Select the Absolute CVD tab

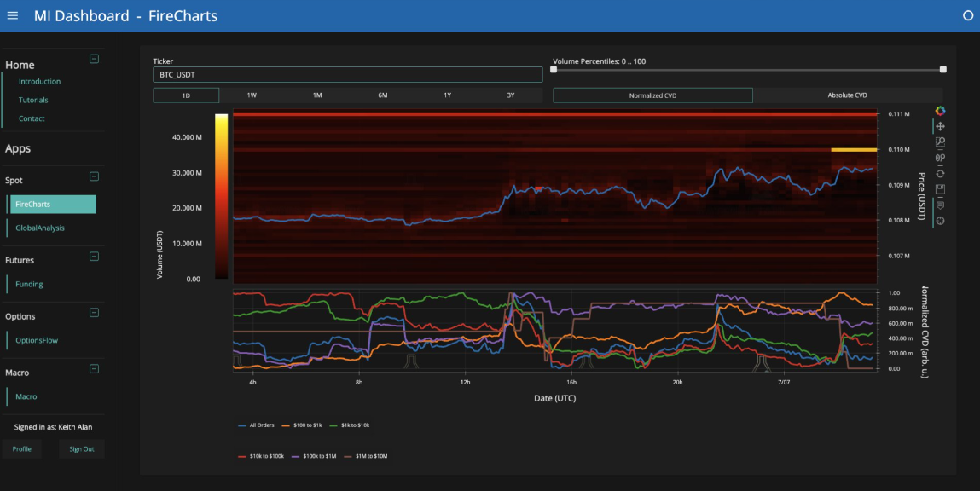pos(847,95)
